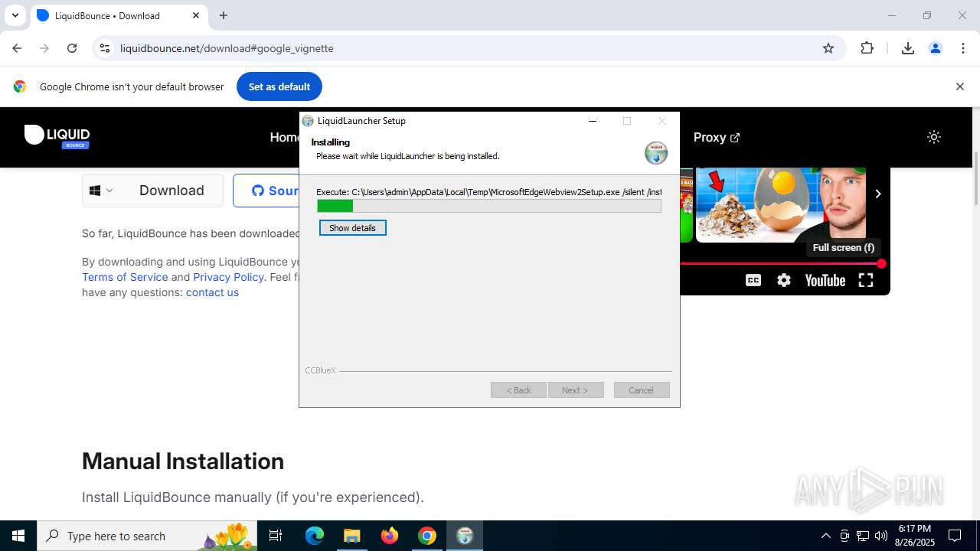The width and height of the screenshot is (980, 551).
Task: Launch Firefox from taskbar
Action: pyautogui.click(x=390, y=536)
